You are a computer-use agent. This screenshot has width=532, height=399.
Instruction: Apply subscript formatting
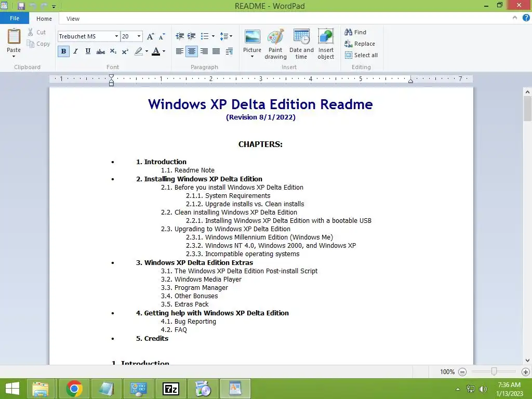113,51
